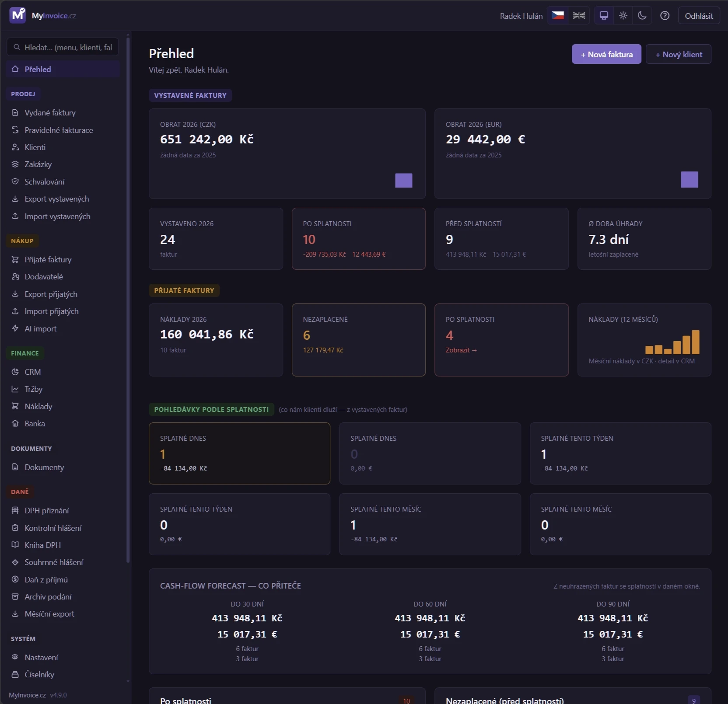Click the Souhrnné hlášení icon
The image size is (728, 704).
coord(15,562)
